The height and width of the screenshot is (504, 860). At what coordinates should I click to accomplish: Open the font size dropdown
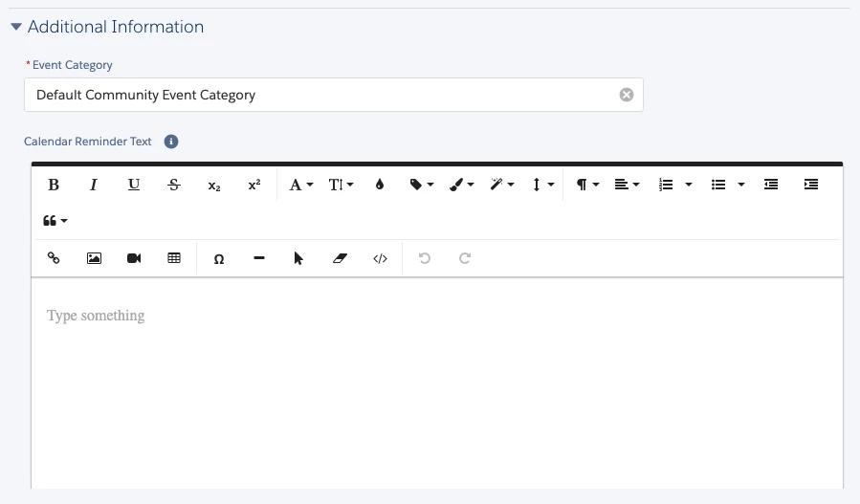[341, 185]
